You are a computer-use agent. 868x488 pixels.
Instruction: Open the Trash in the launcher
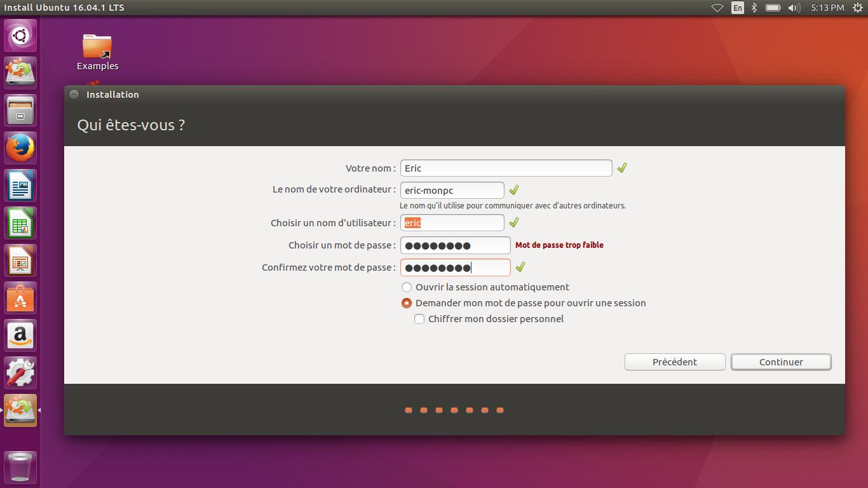point(20,468)
